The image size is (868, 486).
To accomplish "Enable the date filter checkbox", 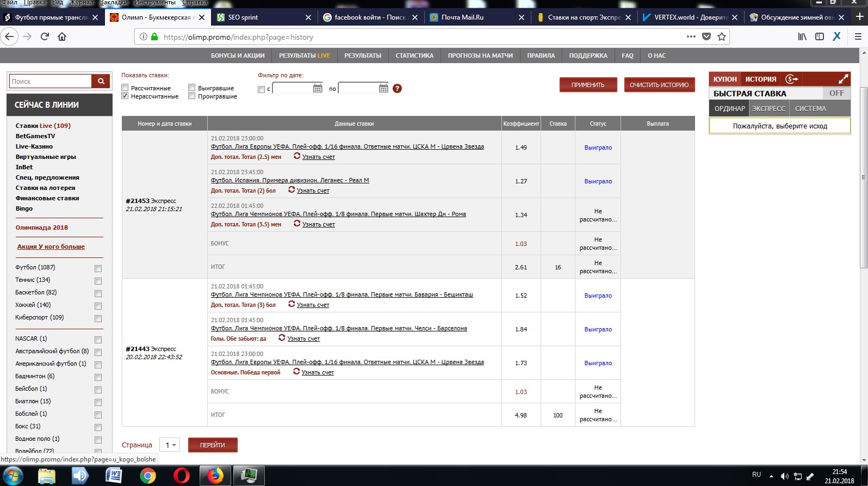I will pos(262,89).
